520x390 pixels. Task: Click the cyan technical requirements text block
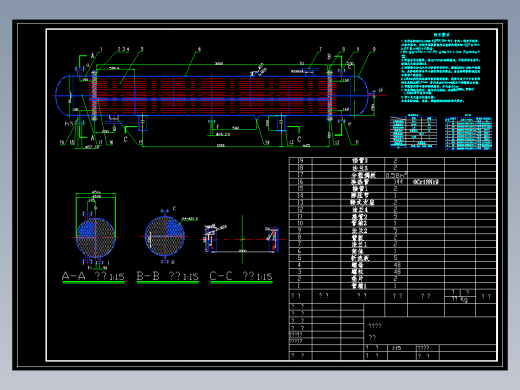click(x=440, y=68)
